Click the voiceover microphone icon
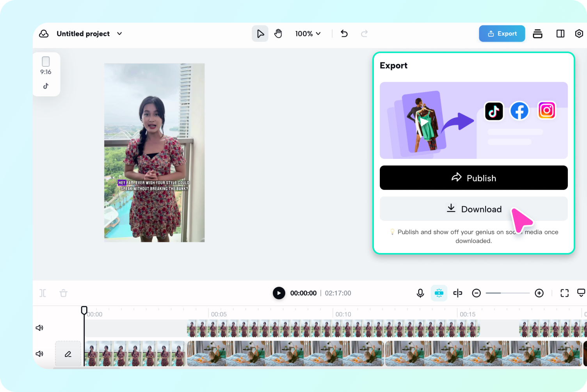This screenshot has width=587, height=392. coord(420,293)
